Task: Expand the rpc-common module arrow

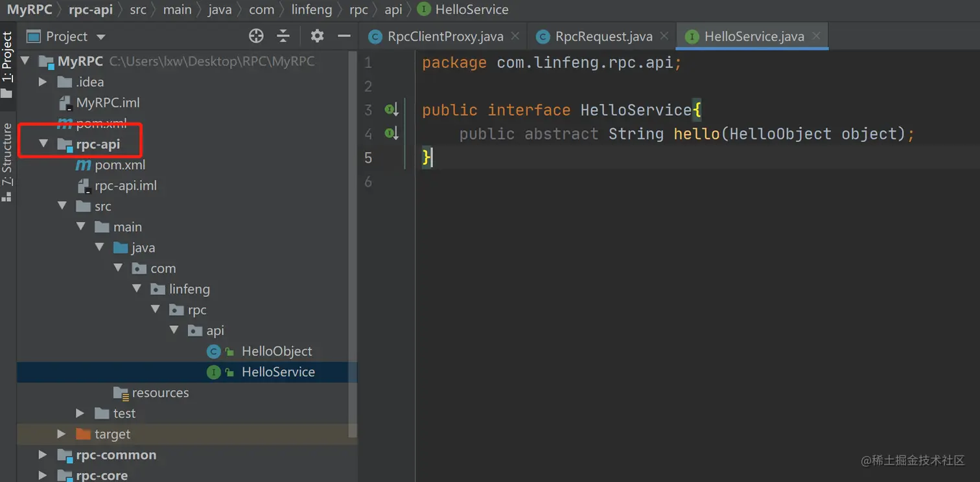Action: point(43,455)
